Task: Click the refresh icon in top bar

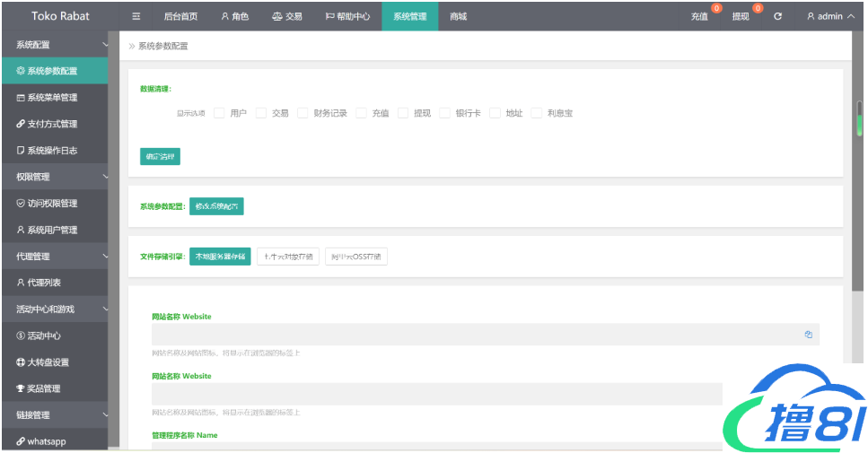Action: point(777,16)
